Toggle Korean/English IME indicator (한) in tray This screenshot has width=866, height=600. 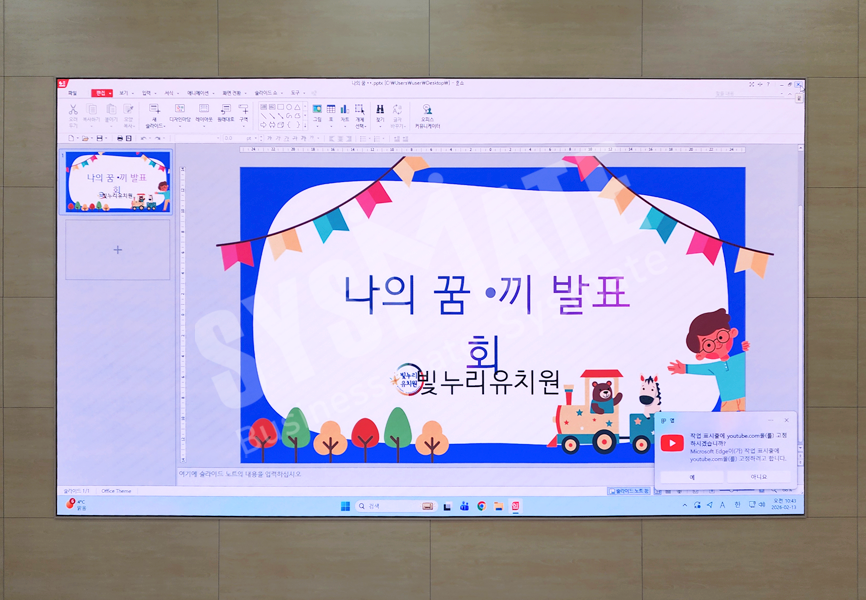737,505
